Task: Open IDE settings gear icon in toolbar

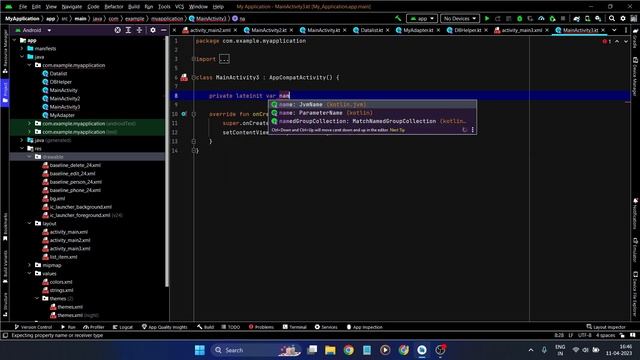Action: point(623,18)
